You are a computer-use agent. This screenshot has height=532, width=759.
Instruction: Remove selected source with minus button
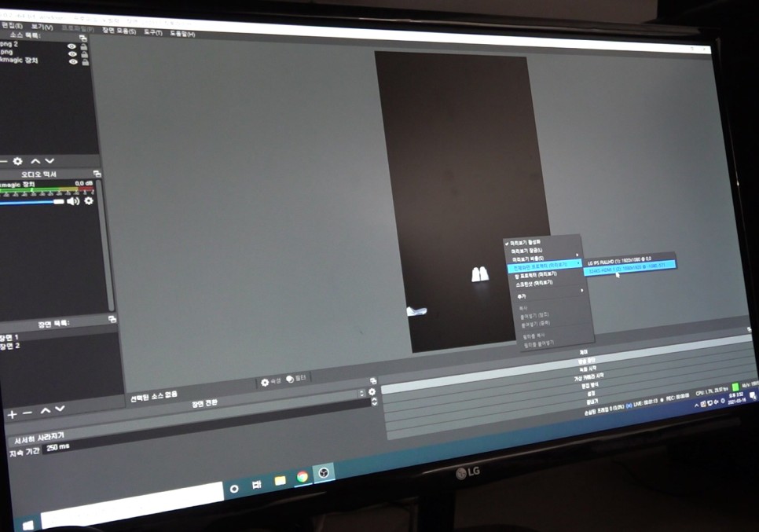(x=3, y=161)
